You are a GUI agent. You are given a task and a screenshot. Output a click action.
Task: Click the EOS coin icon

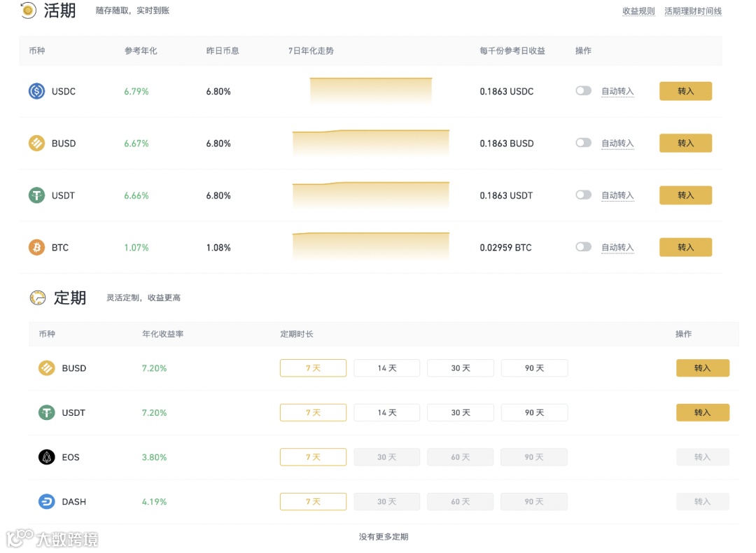click(x=45, y=456)
